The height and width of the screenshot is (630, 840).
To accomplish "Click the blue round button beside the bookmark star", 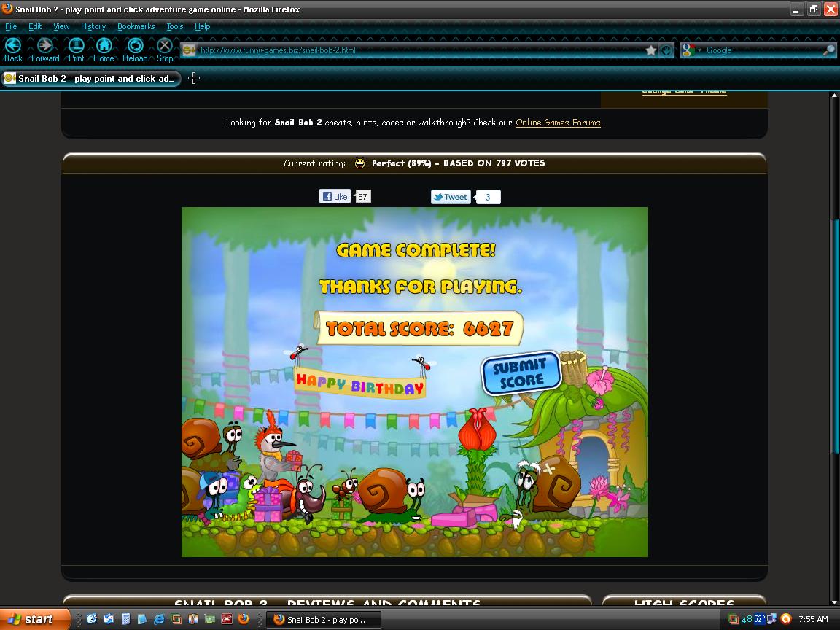I will pyautogui.click(x=666, y=50).
